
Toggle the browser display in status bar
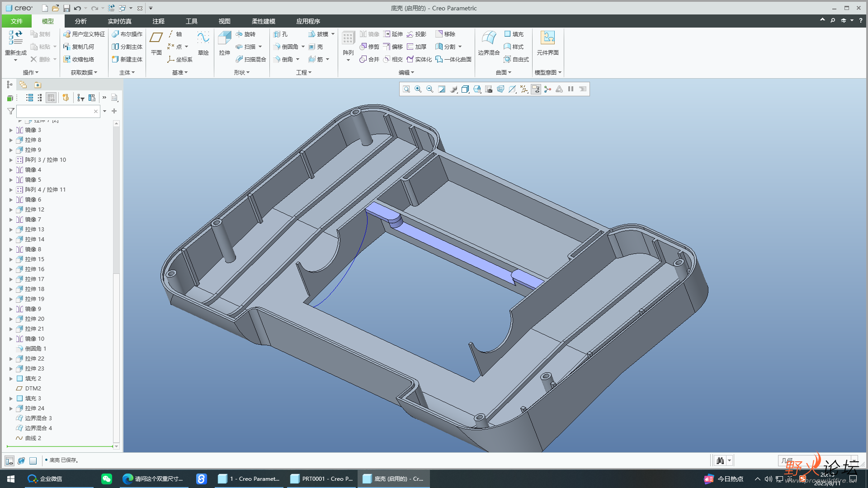(21, 461)
